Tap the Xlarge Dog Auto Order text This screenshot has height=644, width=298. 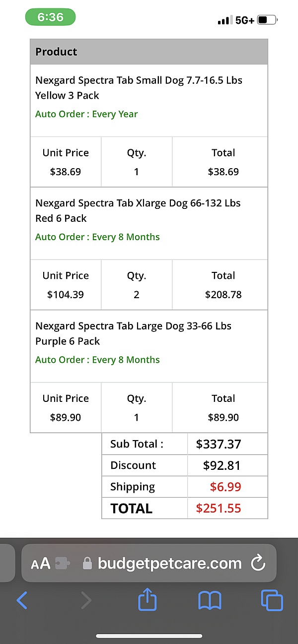coord(97,237)
